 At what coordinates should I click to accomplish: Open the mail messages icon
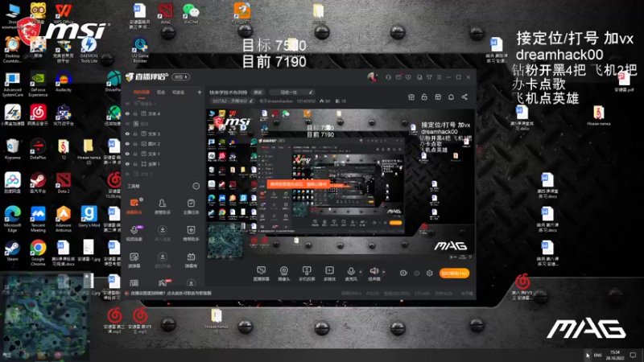(398, 77)
